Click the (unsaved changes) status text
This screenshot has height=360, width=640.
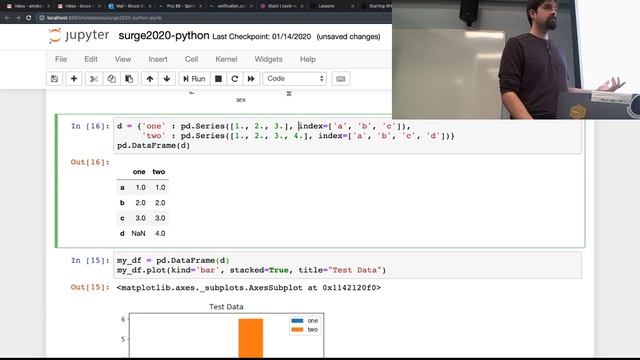[x=348, y=37]
